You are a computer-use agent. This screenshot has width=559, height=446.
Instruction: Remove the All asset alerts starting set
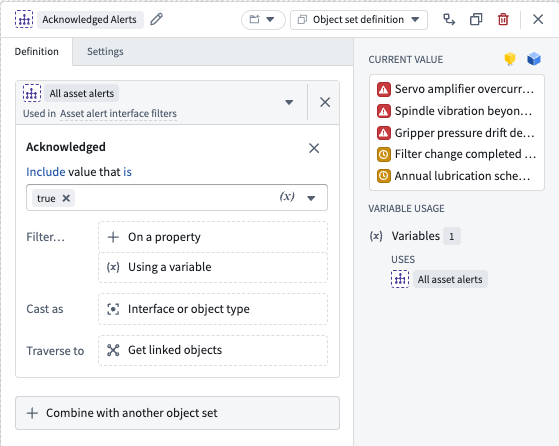325,103
